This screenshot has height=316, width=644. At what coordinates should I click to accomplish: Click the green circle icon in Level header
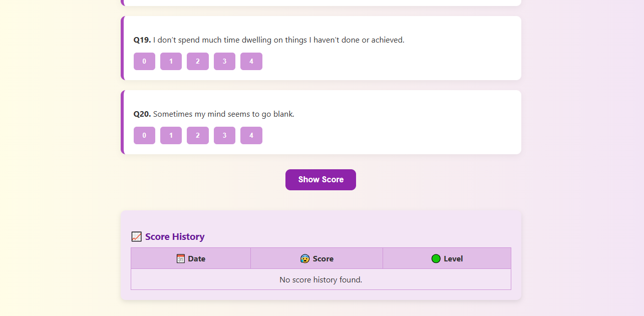point(436,259)
